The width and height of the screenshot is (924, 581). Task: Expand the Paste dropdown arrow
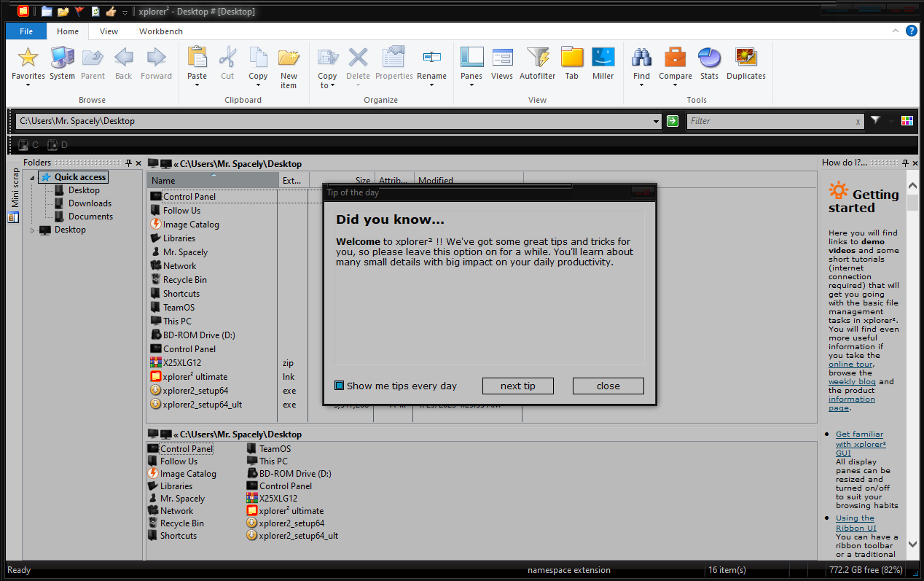tap(197, 85)
